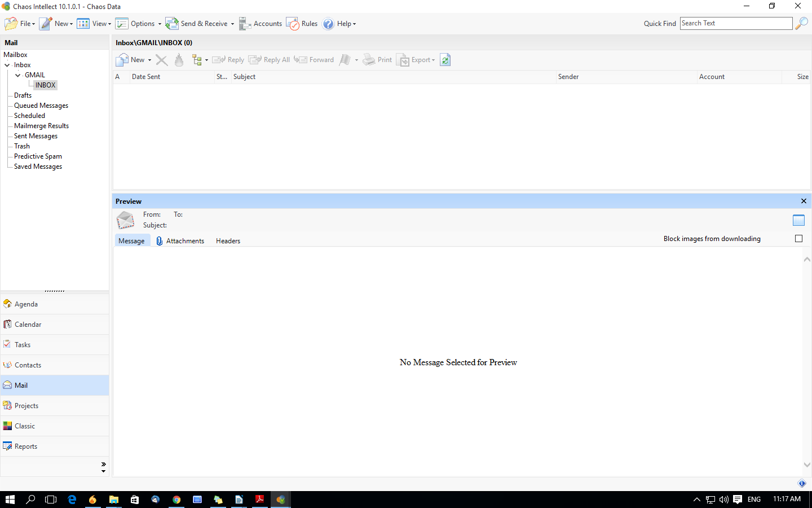Click the Accounts toolbar button
Viewport: 812px width, 508px height.
[261, 24]
